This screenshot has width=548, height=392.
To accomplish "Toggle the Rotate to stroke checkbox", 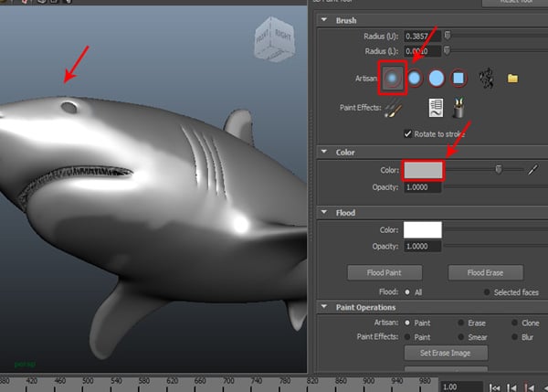I will pos(407,134).
